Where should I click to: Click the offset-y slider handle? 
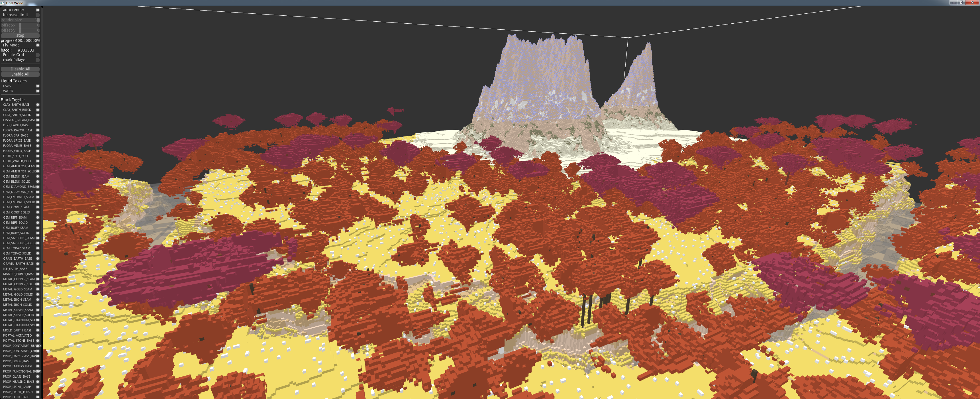[x=20, y=30]
